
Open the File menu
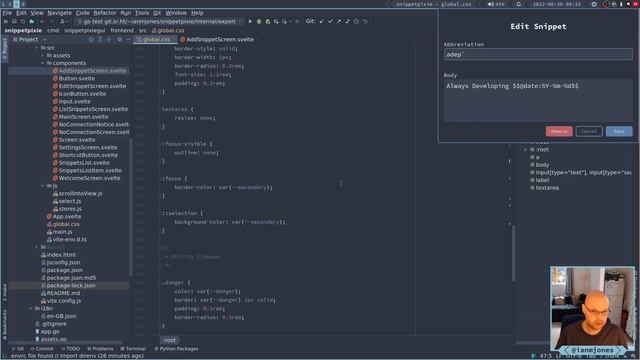point(7,13)
